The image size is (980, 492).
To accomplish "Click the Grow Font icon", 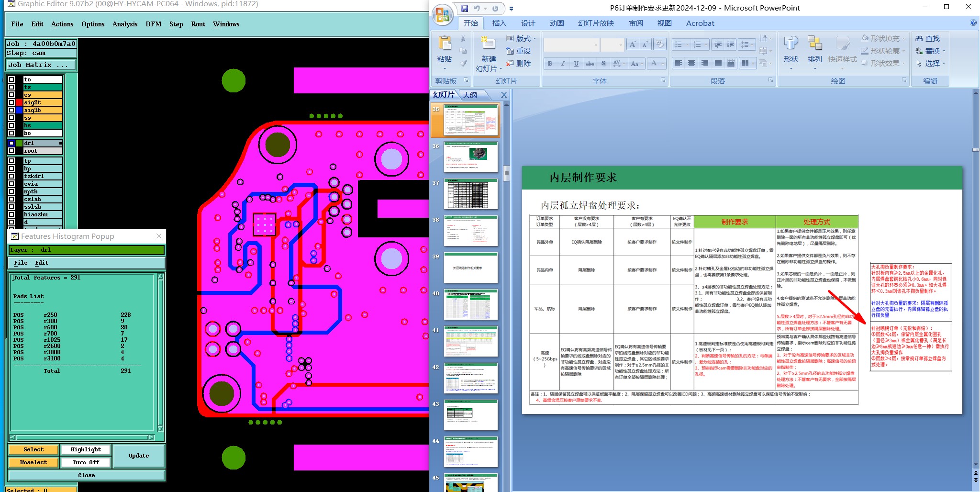I will click(x=633, y=45).
